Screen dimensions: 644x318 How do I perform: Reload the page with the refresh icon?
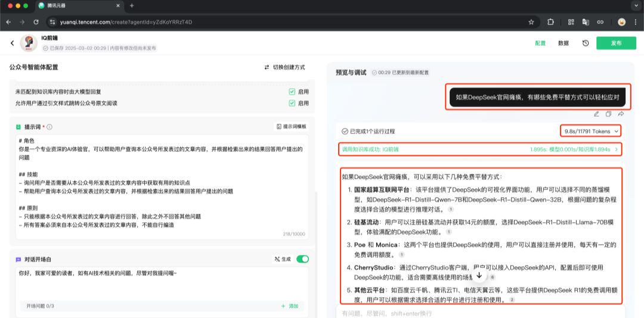(36, 22)
